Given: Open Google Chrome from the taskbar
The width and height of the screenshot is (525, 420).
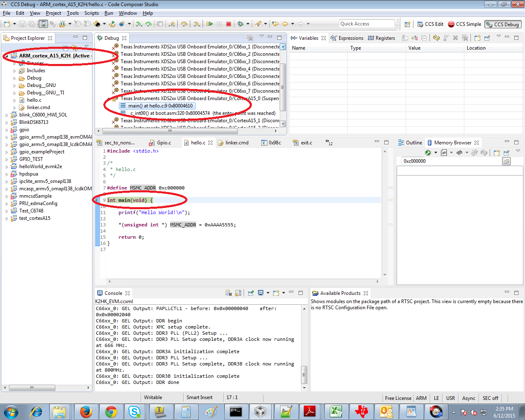Looking at the screenshot, I should click(x=111, y=411).
